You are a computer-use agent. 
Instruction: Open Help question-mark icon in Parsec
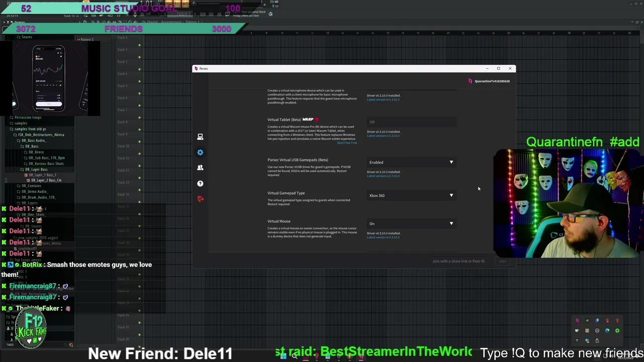pos(200,184)
